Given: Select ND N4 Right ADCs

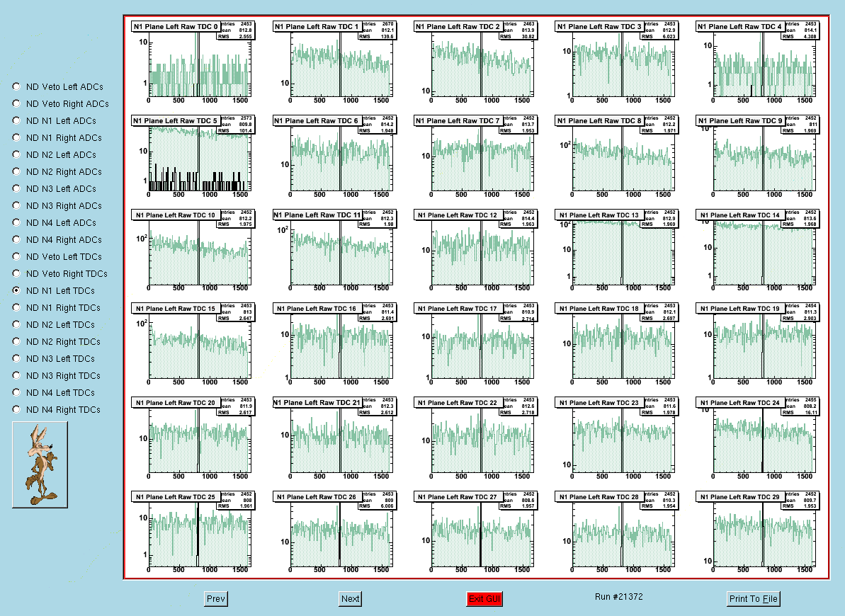Looking at the screenshot, I should [17, 239].
